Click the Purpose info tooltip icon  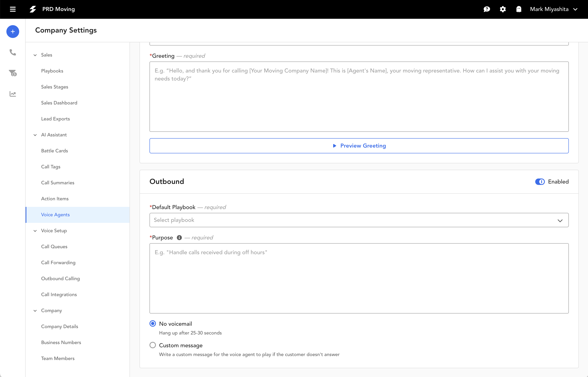point(179,237)
